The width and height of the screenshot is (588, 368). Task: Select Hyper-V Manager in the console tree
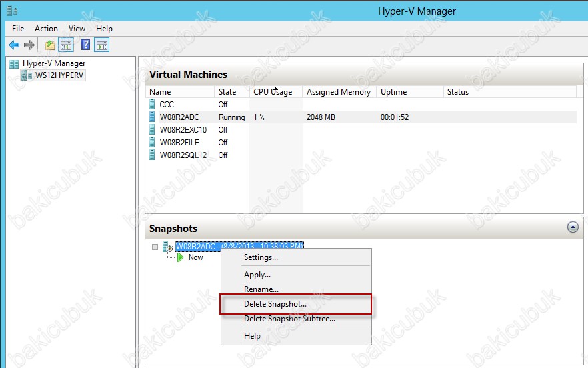coord(54,63)
